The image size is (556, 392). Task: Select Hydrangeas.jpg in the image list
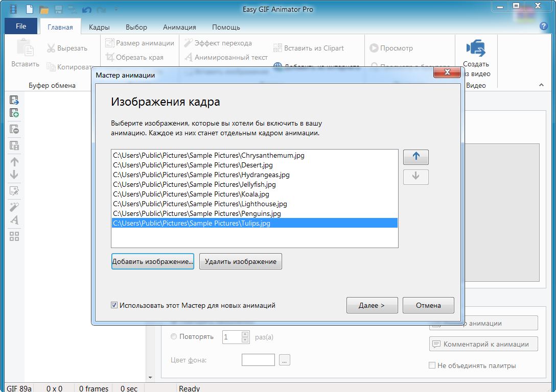[x=254, y=175]
